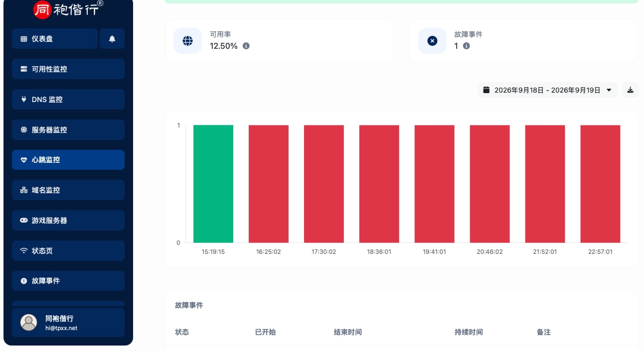Image resolution: width=644 pixels, height=351 pixels.
Task: Open the date range picker dropdown
Action: (x=548, y=90)
